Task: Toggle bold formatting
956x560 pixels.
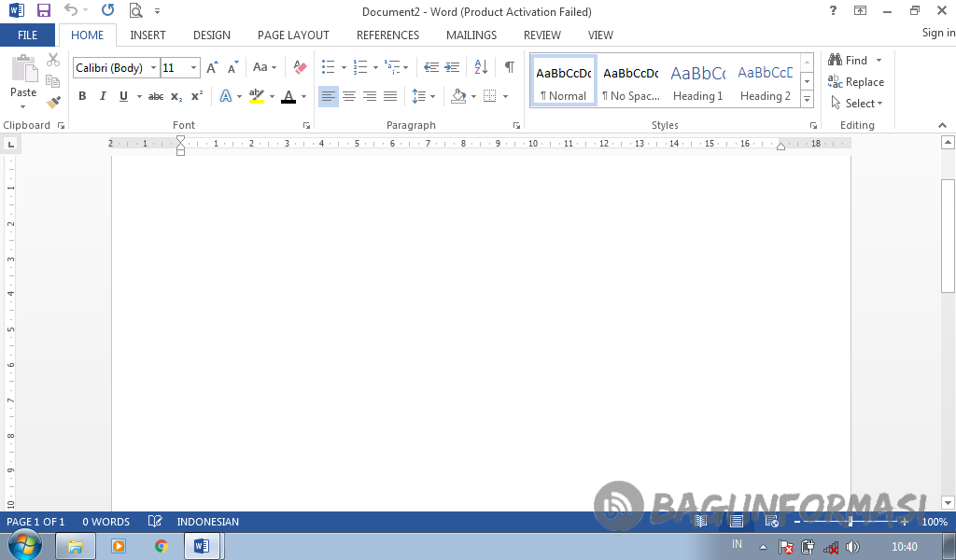Action: click(x=82, y=96)
